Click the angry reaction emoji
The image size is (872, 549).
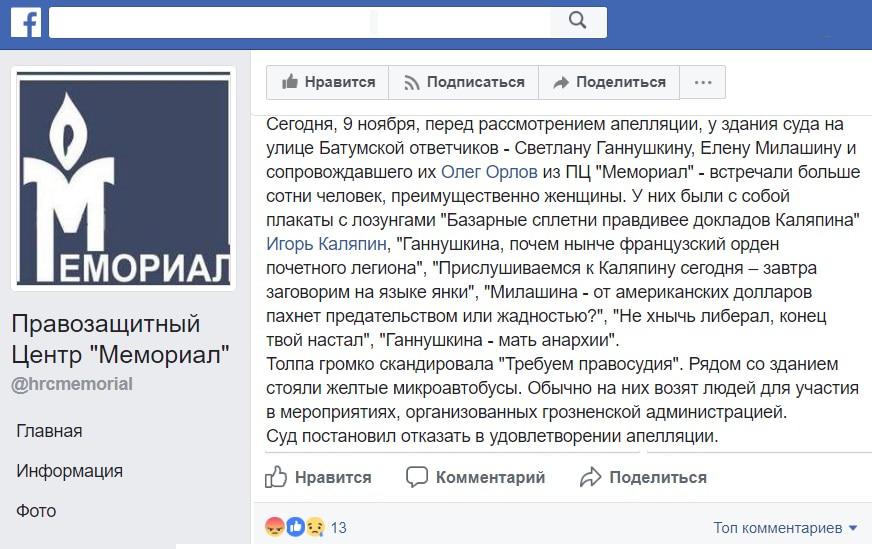click(x=274, y=527)
